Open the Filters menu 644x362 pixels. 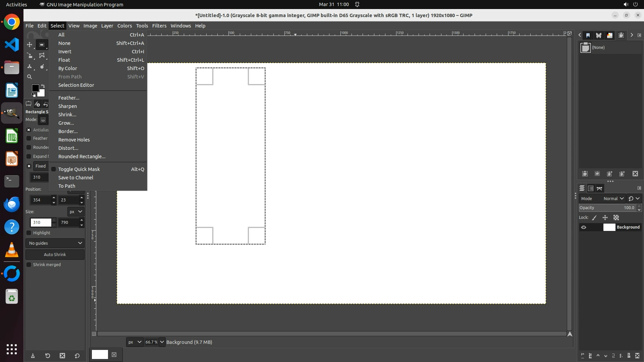[159, 26]
